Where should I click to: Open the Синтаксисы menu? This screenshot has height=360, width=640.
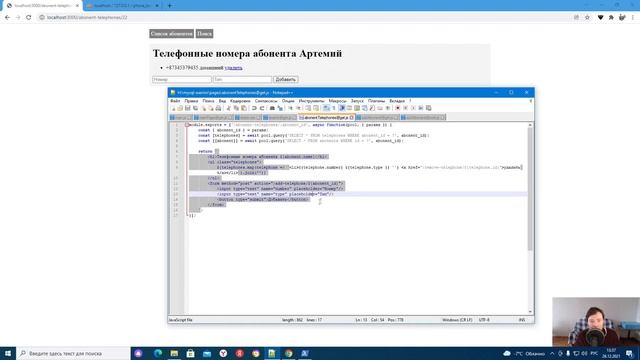[x=266, y=101]
